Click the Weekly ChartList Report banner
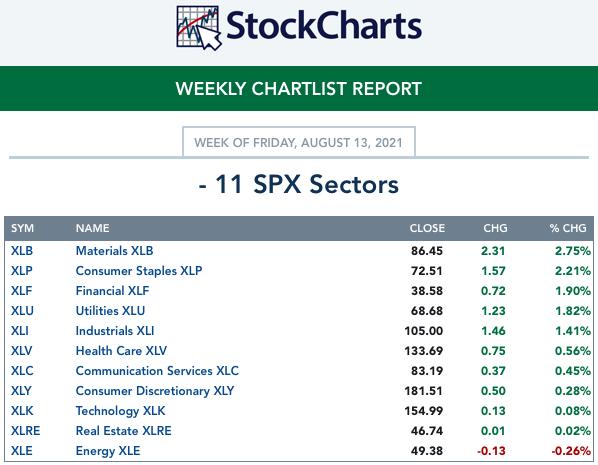This screenshot has width=598, height=465. pyautogui.click(x=299, y=88)
